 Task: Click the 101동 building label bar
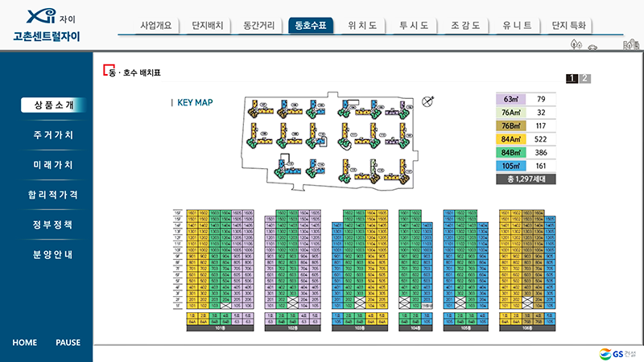tap(220, 328)
